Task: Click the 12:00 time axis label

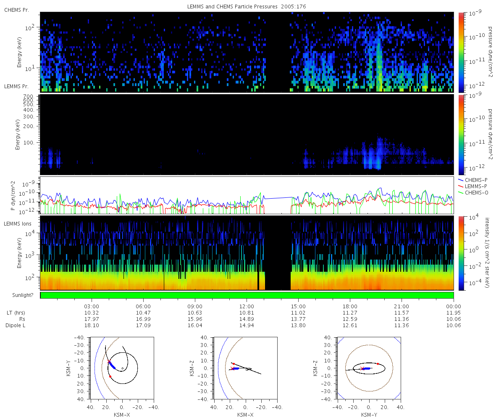Action: 247,306
